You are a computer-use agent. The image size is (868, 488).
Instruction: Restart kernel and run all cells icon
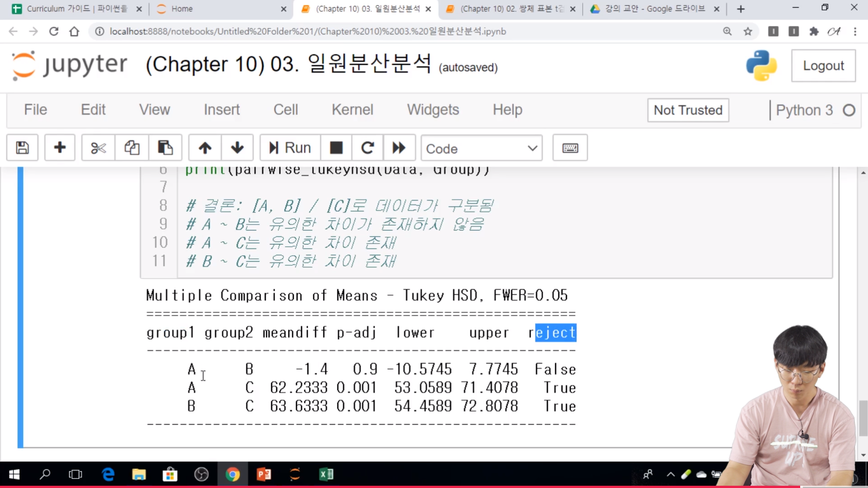click(399, 148)
